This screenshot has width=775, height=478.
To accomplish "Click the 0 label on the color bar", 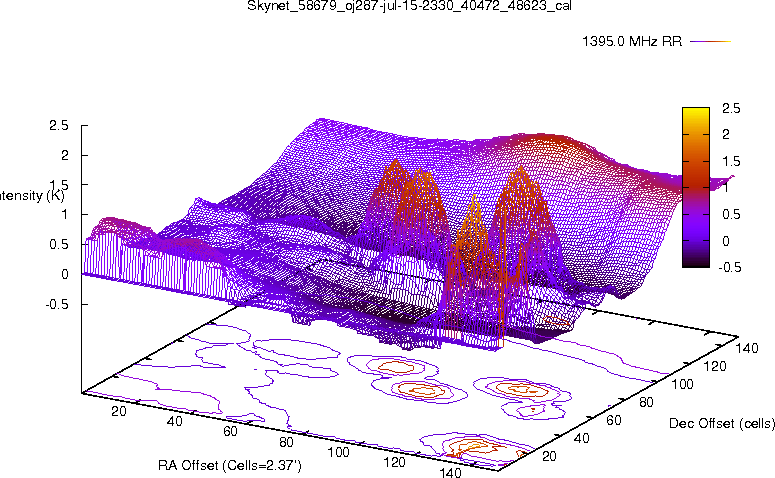I will [726, 241].
